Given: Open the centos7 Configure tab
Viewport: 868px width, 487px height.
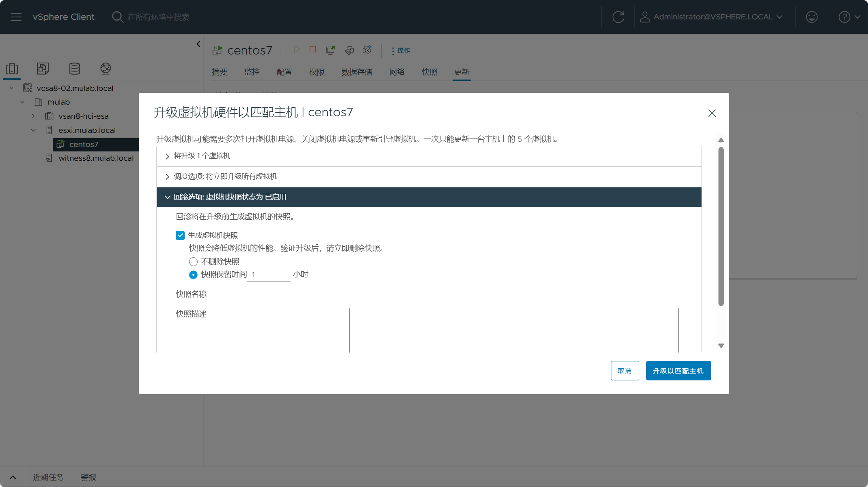Looking at the screenshot, I should pyautogui.click(x=284, y=72).
